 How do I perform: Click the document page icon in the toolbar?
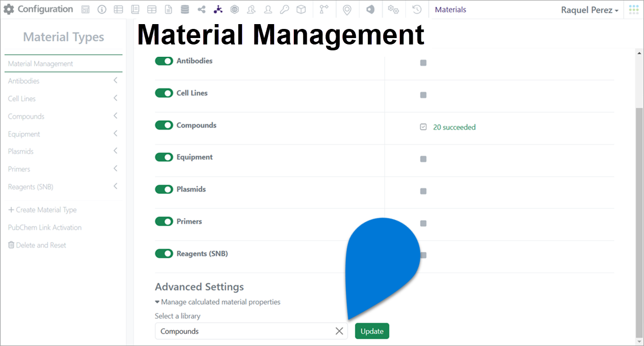pyautogui.click(x=168, y=10)
